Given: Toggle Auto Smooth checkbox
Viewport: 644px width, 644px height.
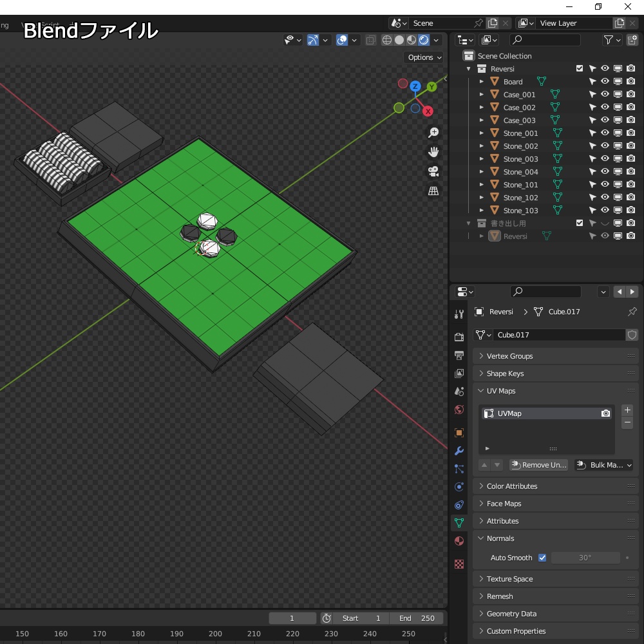Looking at the screenshot, I should pyautogui.click(x=542, y=558).
